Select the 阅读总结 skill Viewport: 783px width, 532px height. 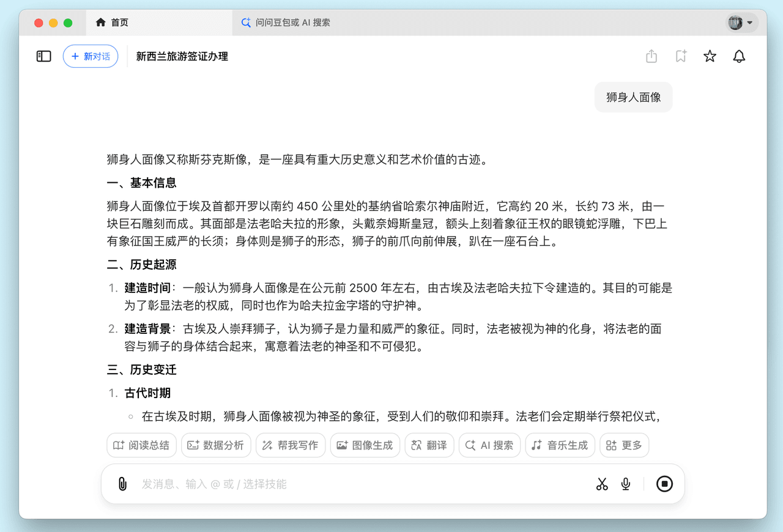pyautogui.click(x=142, y=445)
